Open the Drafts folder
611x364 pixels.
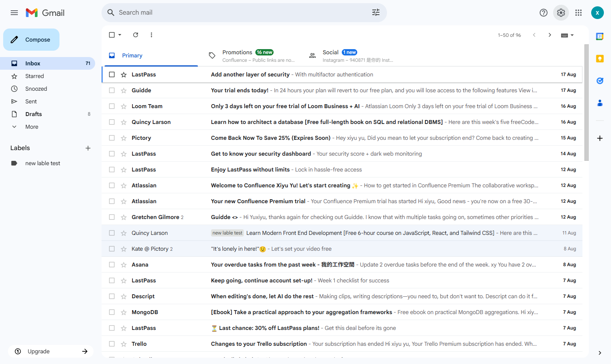point(48,114)
